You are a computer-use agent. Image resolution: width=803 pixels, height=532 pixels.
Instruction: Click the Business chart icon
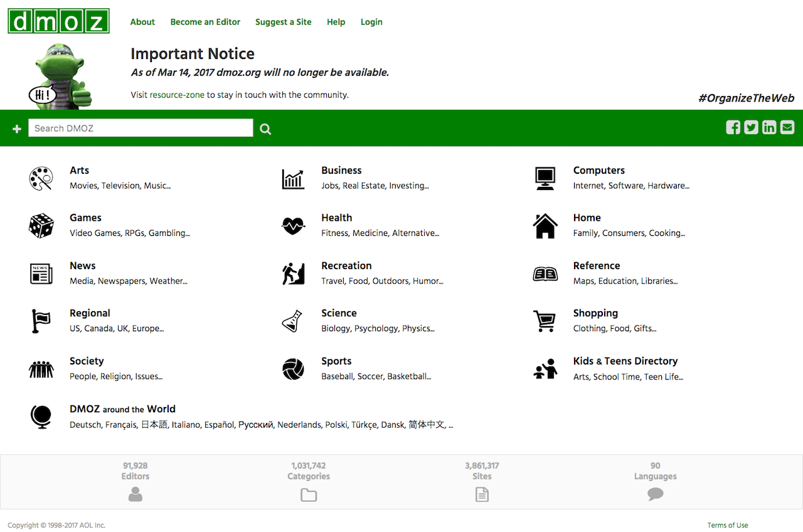click(x=293, y=179)
